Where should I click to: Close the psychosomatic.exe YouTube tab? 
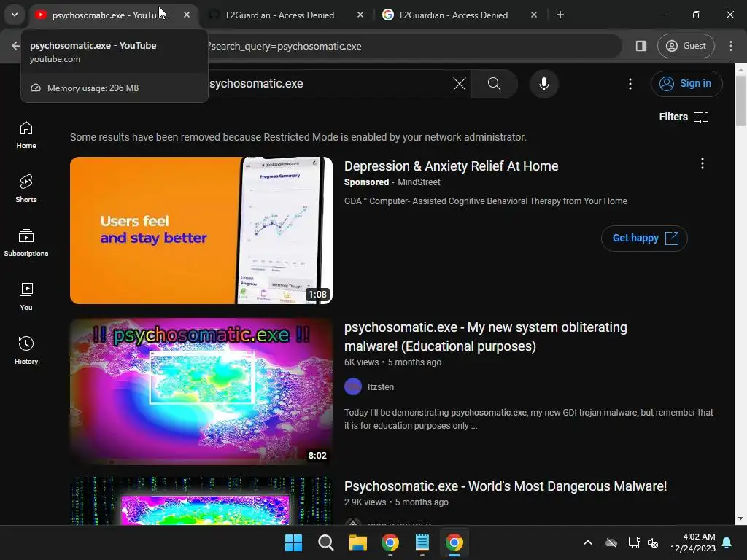tap(187, 15)
